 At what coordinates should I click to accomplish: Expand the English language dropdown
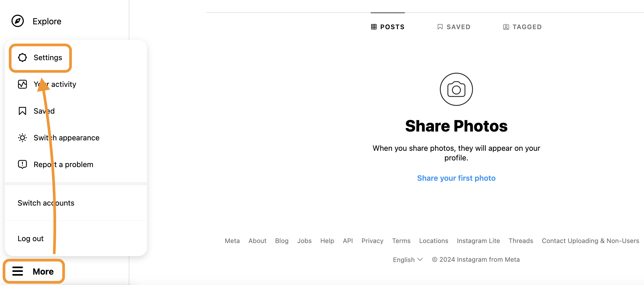408,260
